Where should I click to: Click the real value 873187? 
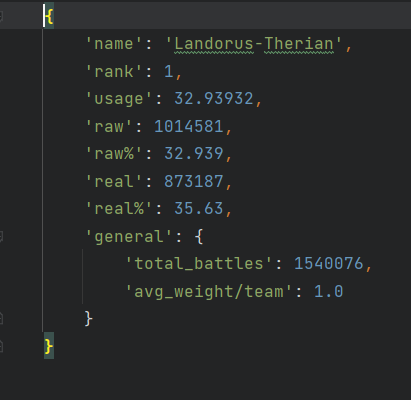(194, 182)
